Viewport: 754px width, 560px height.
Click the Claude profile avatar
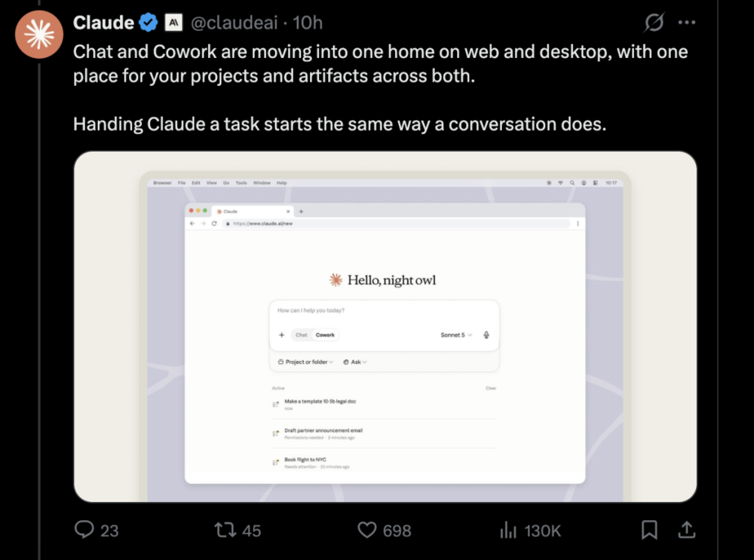39,35
